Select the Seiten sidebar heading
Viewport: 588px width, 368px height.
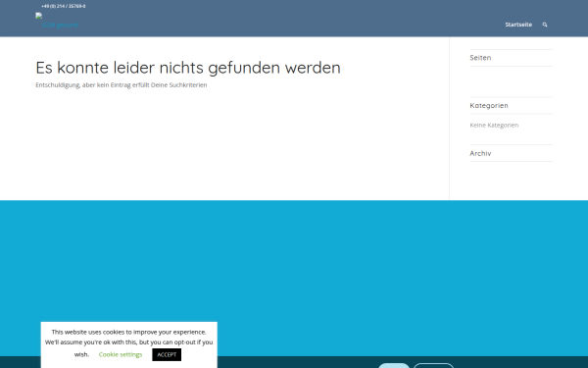[x=480, y=58]
